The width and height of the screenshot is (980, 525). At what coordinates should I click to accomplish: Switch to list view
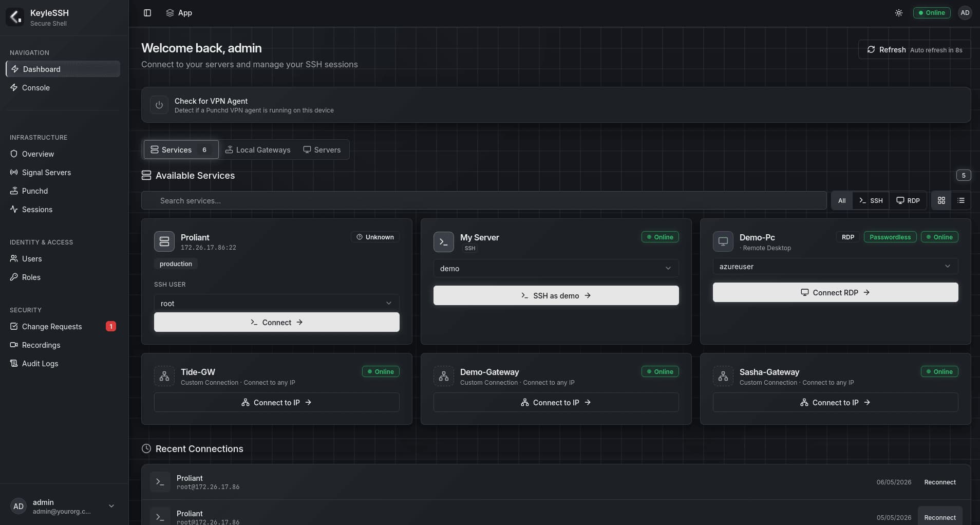[961, 200]
